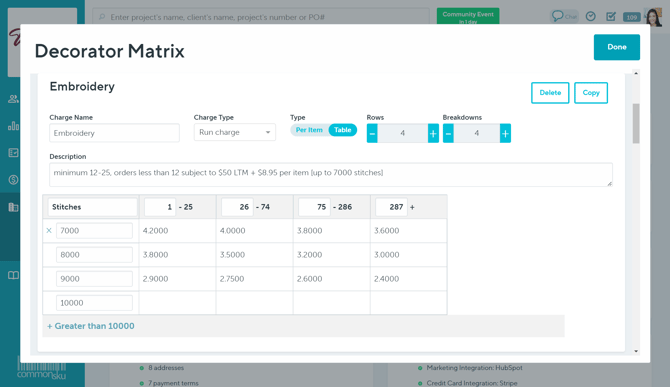Image resolution: width=670 pixels, height=387 pixels.
Task: Select the 3.2000 price cell
Action: pyautogui.click(x=332, y=255)
